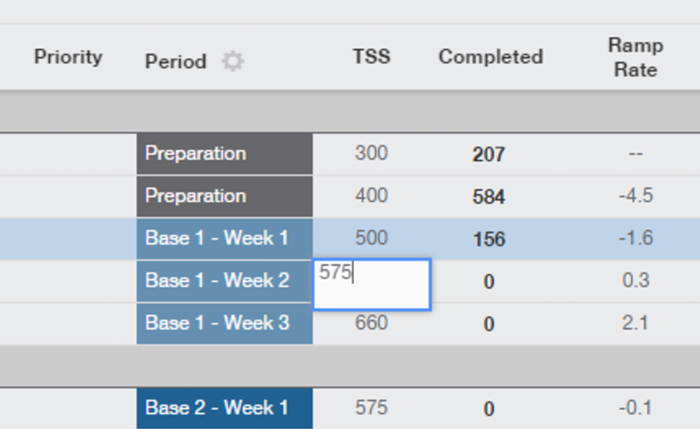This screenshot has width=700, height=429.
Task: Select Base 2 - Week 1 period
Action: tap(225, 408)
